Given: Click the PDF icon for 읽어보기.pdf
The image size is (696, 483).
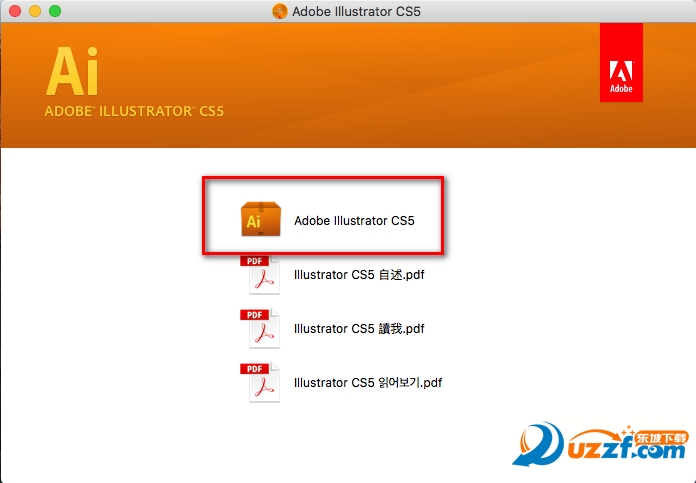Looking at the screenshot, I should click(261, 382).
